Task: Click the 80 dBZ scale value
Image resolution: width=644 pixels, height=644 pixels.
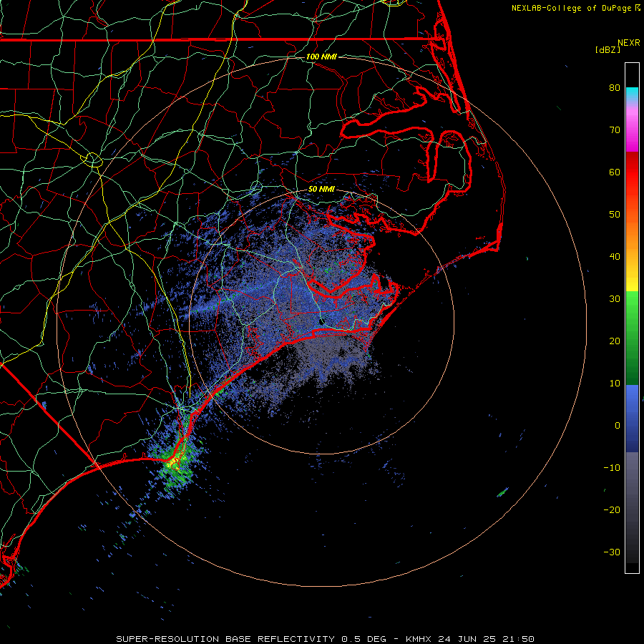Action: [x=615, y=87]
